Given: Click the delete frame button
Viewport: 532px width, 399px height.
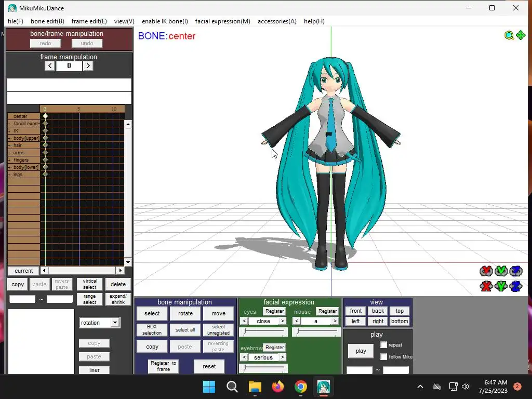Looking at the screenshot, I should 118,284.
